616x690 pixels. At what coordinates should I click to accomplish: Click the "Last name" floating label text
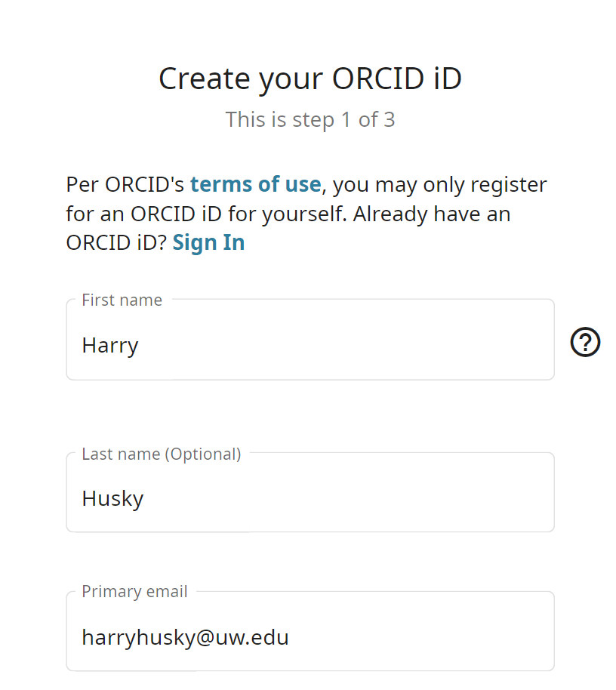[x=121, y=454]
